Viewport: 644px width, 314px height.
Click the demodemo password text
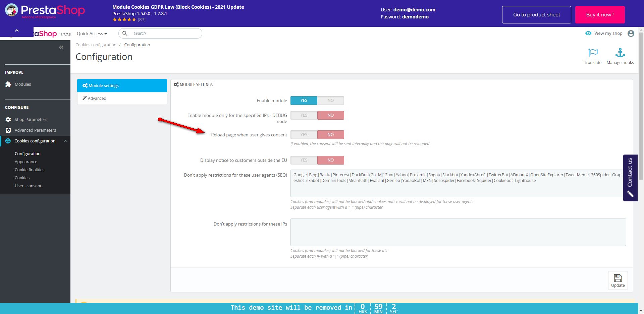point(415,17)
